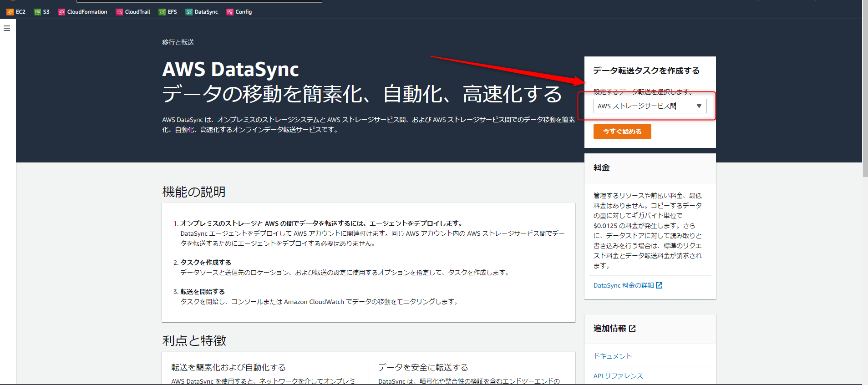Click the 転送を簡素化および自動化する heading
The height and width of the screenshot is (385, 868).
228,367
